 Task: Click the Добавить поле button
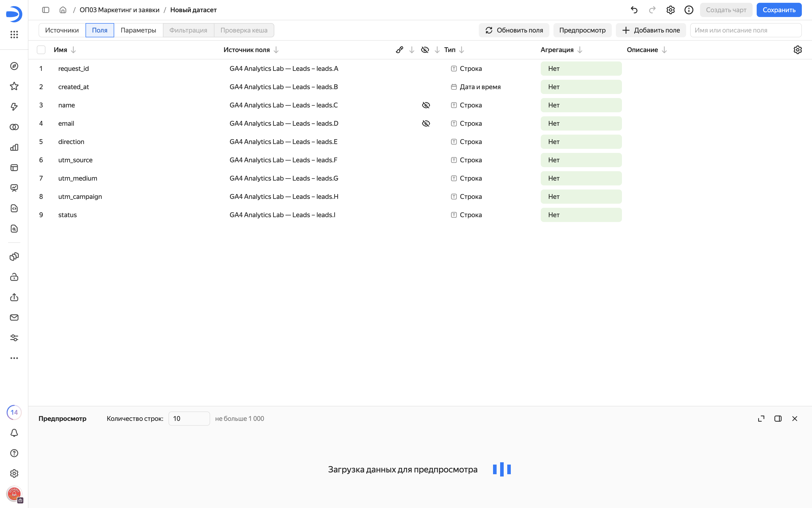click(651, 30)
